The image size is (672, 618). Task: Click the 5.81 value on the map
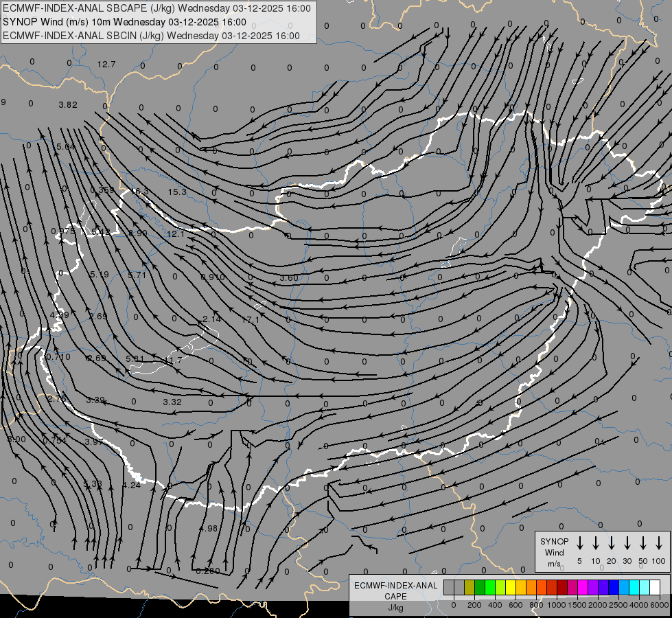[135, 358]
